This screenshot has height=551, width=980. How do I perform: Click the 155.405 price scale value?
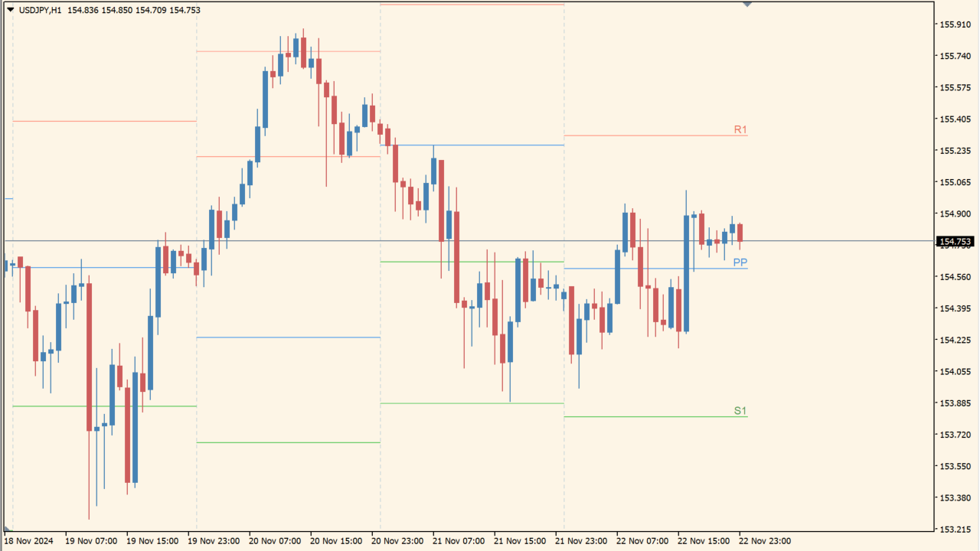tap(955, 119)
